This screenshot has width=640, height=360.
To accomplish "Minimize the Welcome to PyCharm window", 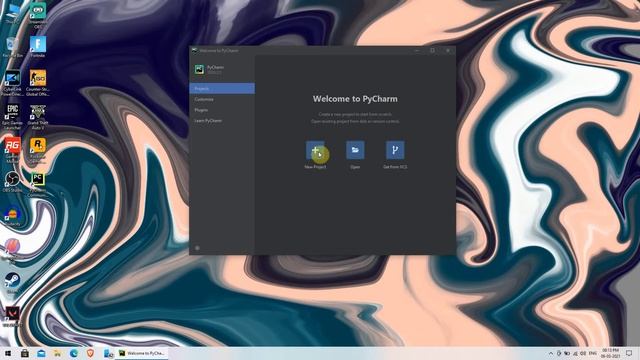I will (x=417, y=51).
